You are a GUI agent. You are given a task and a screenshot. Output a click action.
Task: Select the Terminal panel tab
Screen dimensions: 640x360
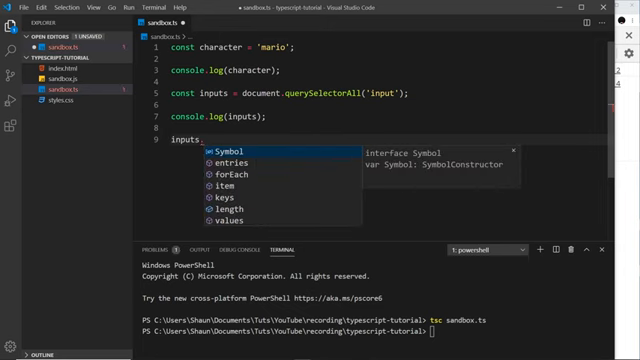(282, 250)
